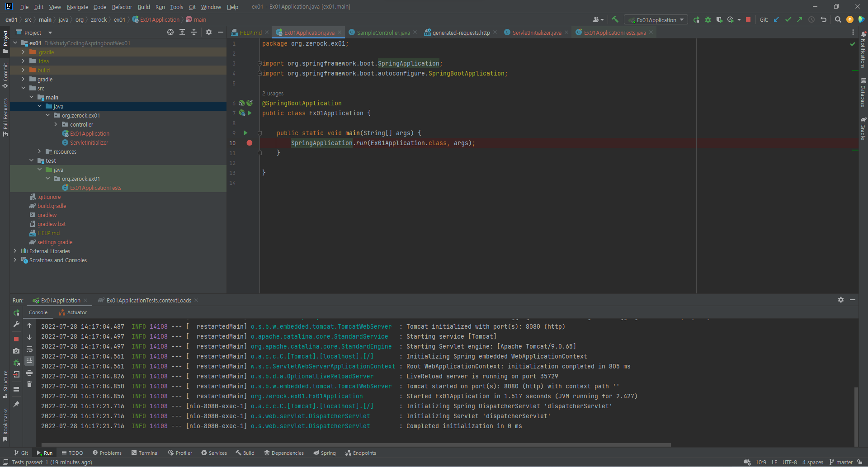Open the Terminal tool window
The height and width of the screenshot is (467, 868).
tap(145, 453)
